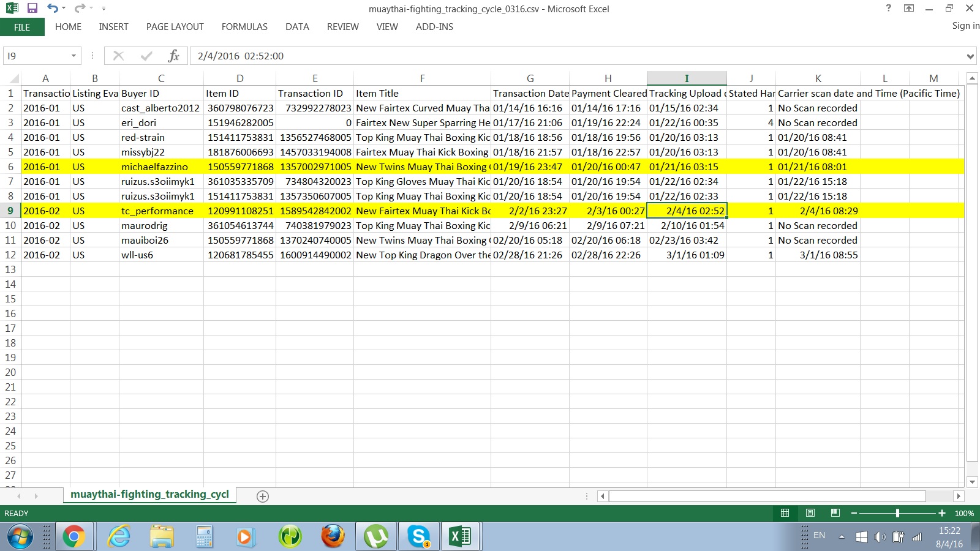Click cell with buyer michaelfazzino
980x551 pixels.
coord(161,167)
